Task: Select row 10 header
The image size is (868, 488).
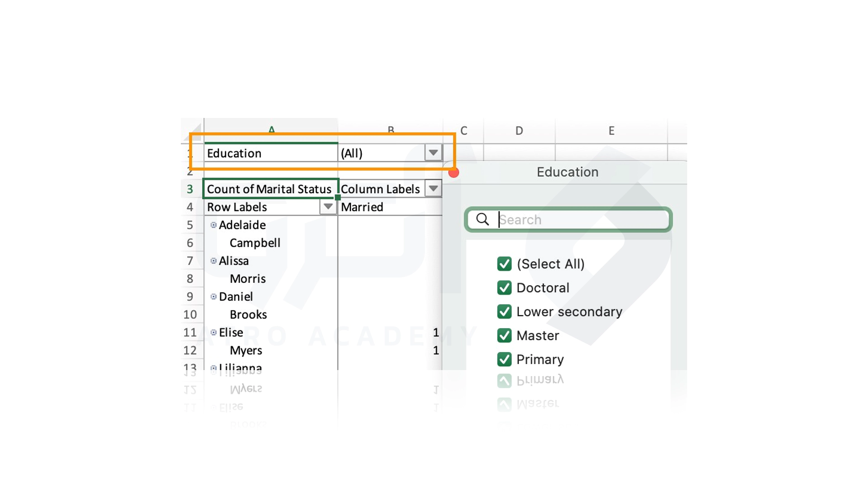Action: [x=190, y=314]
